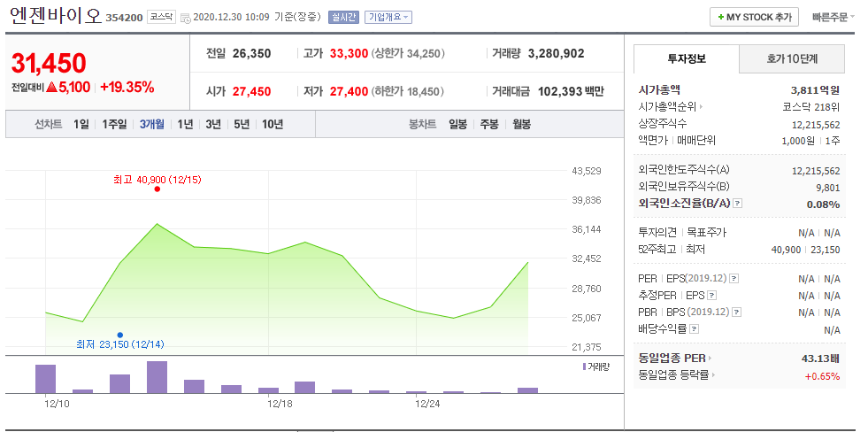Viewport: 868px width, 432px height.
Task: Click the calendar icon beside 2020.12.30
Action: 186,18
